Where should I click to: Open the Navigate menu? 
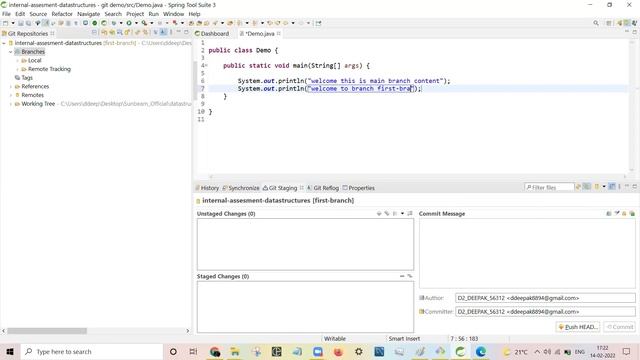coord(88,14)
